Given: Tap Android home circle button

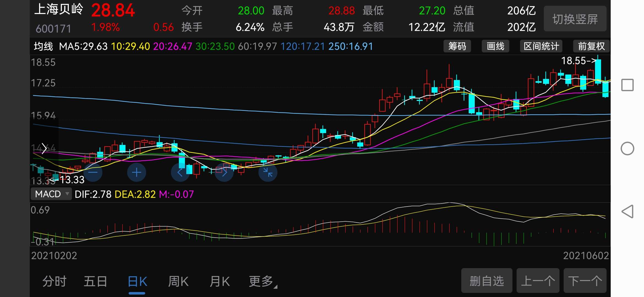Looking at the screenshot, I should click(627, 148).
